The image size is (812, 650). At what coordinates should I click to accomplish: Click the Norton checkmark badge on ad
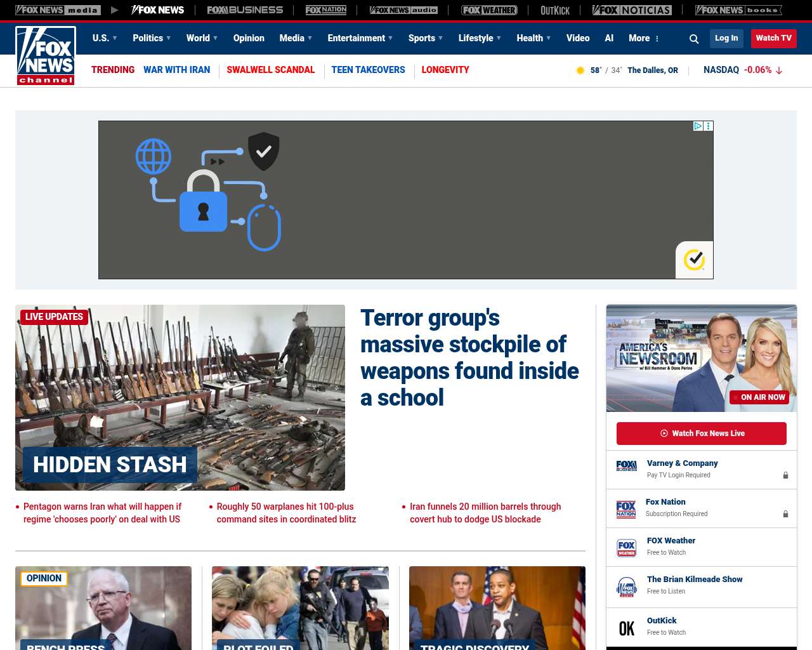click(x=695, y=260)
